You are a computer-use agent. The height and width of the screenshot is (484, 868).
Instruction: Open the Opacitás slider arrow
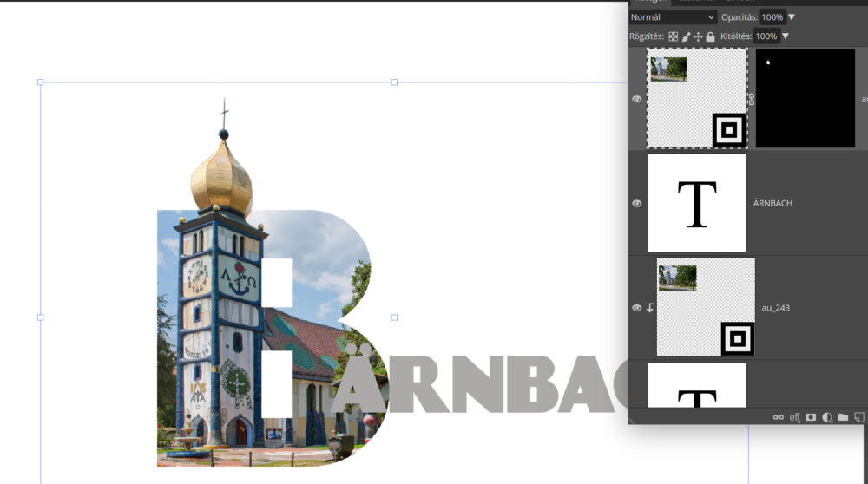click(792, 17)
